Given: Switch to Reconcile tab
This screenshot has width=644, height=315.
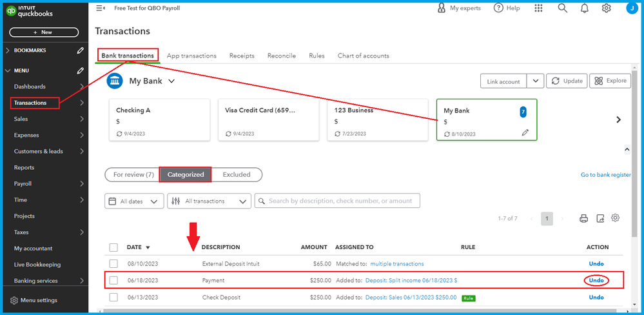Looking at the screenshot, I should point(281,56).
